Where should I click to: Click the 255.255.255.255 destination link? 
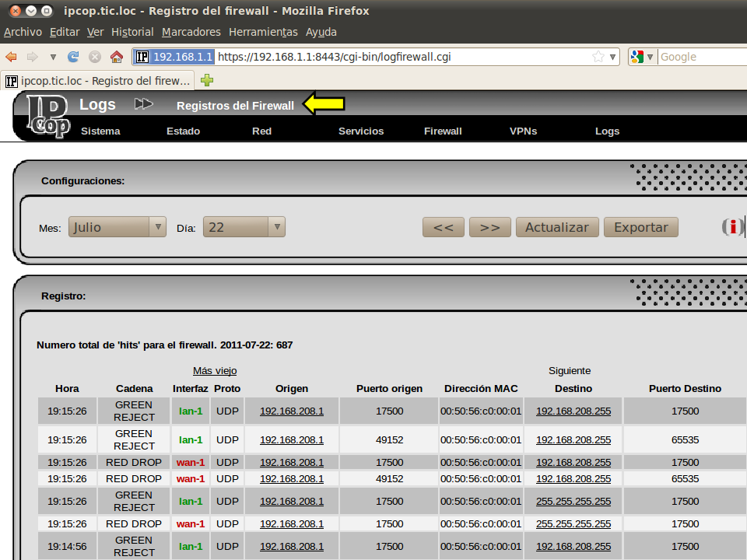[573, 501]
